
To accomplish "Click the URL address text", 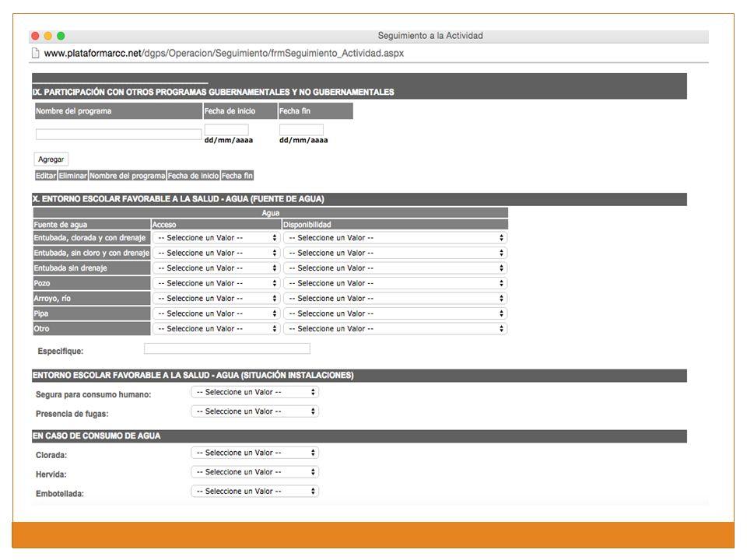I will pos(224,54).
